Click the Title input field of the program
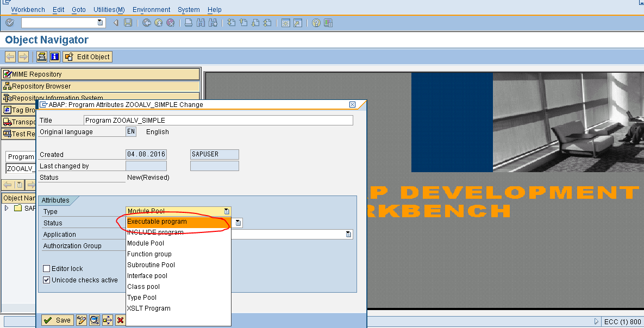The width and height of the screenshot is (644, 328). [217, 120]
